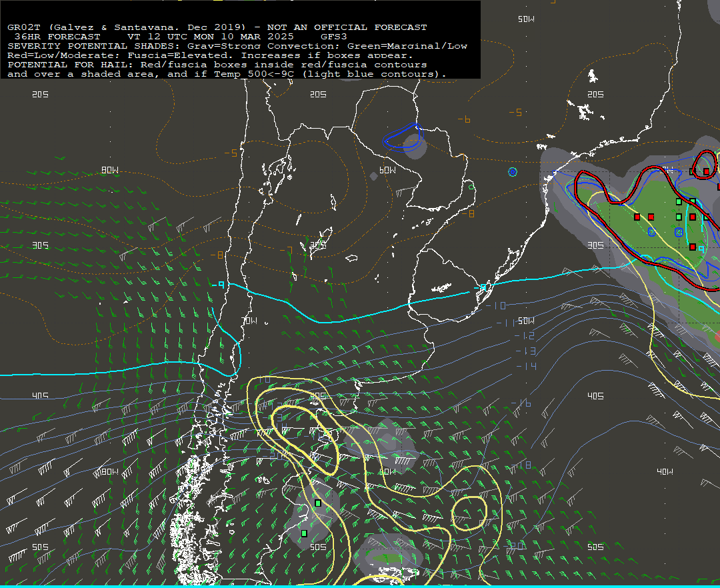
Task: Click the blue closed contour over Paraguay-Bolivia border
Action: pyautogui.click(x=402, y=137)
